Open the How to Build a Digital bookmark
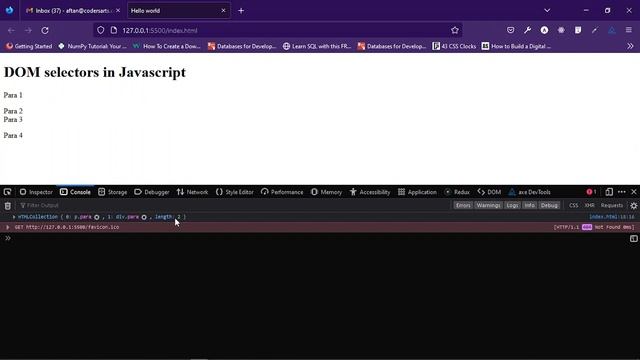The image size is (640, 360). point(516,46)
